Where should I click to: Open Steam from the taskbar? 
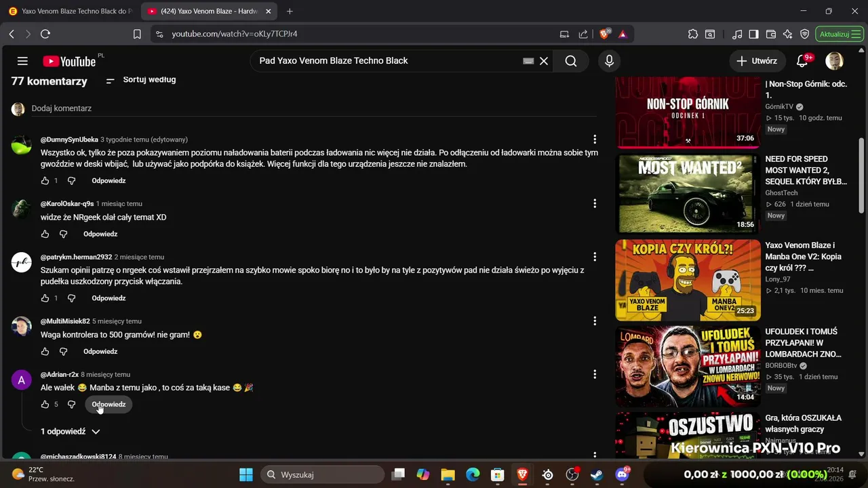597,474
